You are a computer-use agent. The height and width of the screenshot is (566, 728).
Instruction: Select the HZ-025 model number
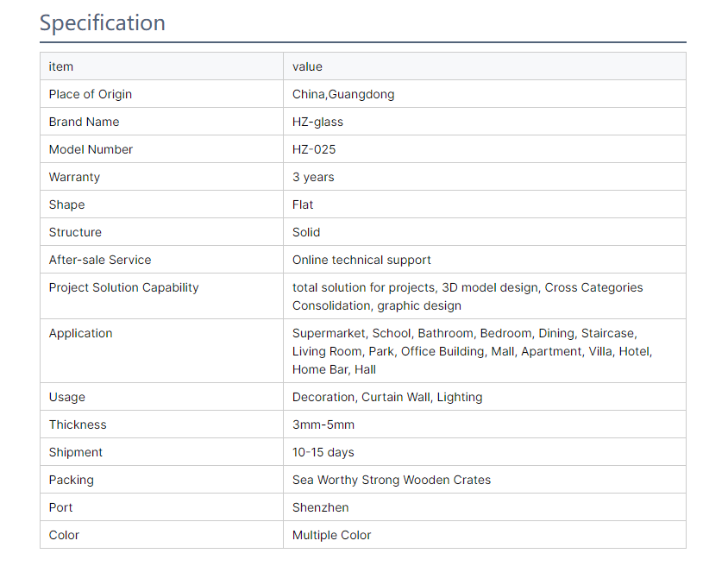314,149
